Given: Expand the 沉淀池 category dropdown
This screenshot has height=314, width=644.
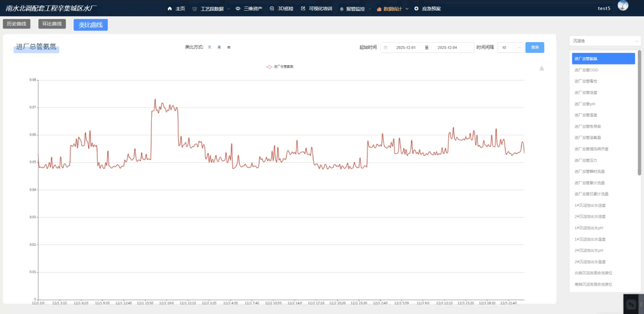Looking at the screenshot, I should (x=604, y=41).
